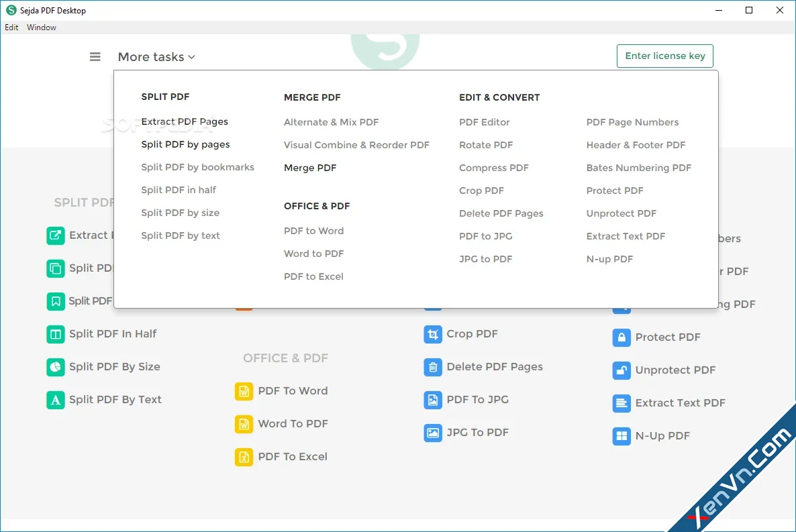Image resolution: width=796 pixels, height=532 pixels.
Task: Click the PDF To JPG icon
Action: coord(432,400)
